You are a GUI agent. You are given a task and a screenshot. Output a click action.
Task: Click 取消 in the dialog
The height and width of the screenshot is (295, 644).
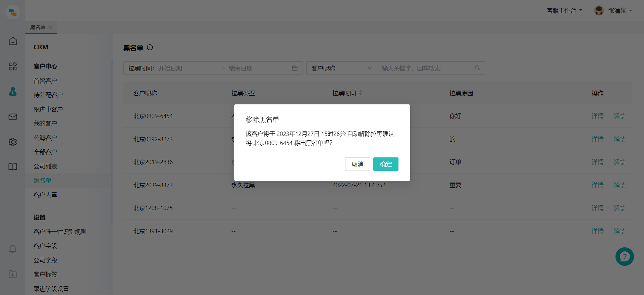tap(358, 164)
